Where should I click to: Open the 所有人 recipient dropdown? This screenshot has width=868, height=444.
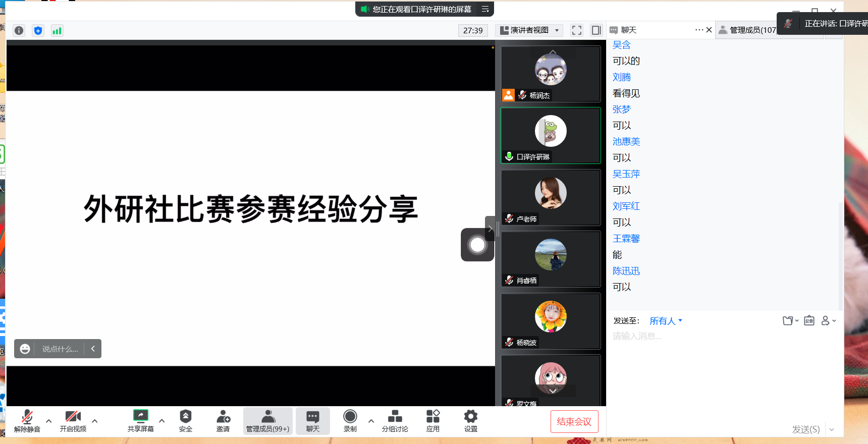666,321
